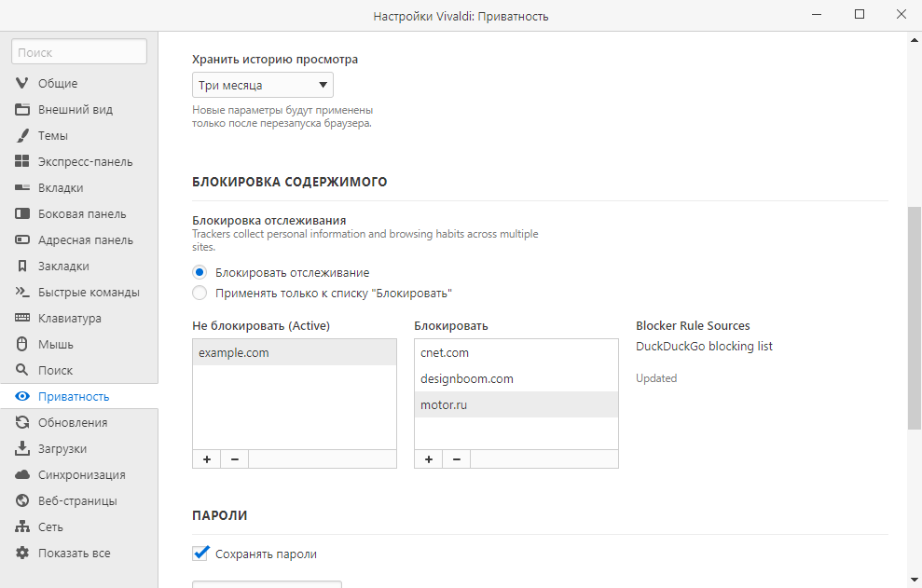922x588 pixels.
Task: Open the Темы brush icon section
Action: [23, 135]
